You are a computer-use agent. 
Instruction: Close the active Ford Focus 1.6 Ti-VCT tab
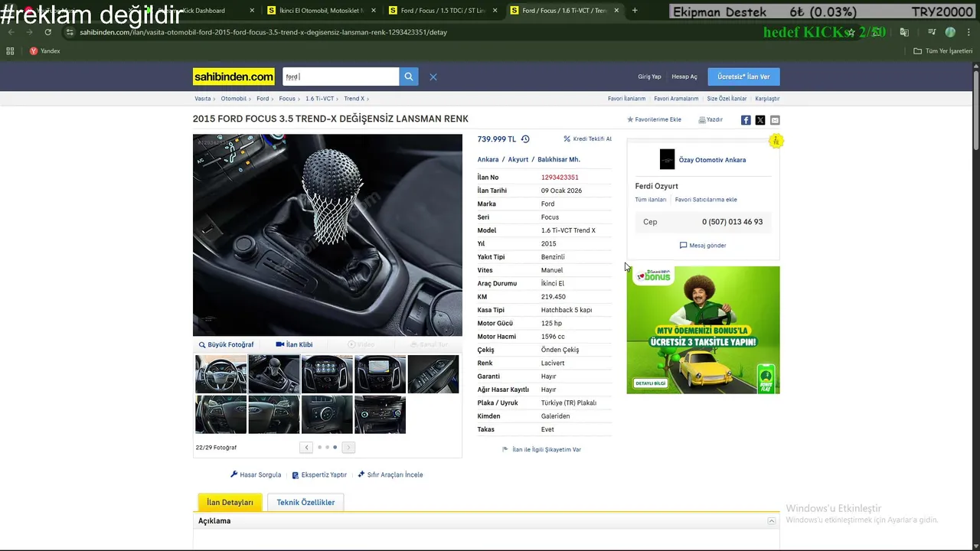pyautogui.click(x=616, y=11)
